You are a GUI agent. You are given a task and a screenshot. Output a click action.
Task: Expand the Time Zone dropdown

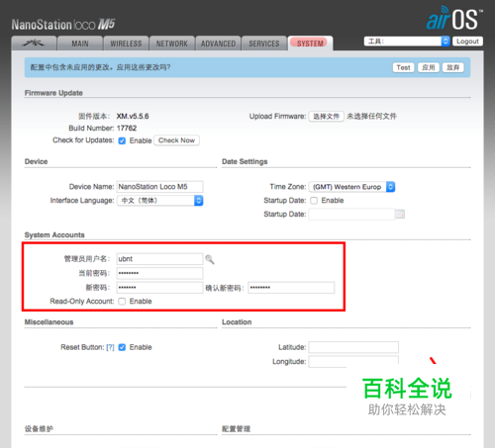pos(351,187)
